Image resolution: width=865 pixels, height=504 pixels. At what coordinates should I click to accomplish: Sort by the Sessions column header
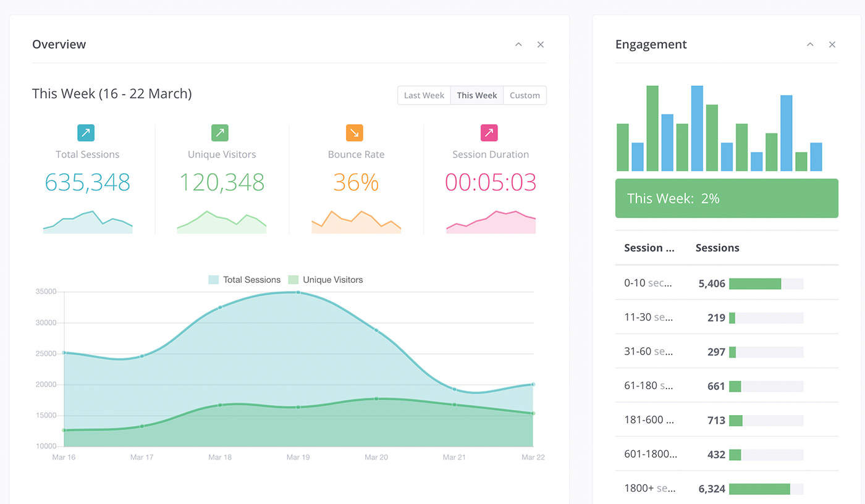(717, 248)
